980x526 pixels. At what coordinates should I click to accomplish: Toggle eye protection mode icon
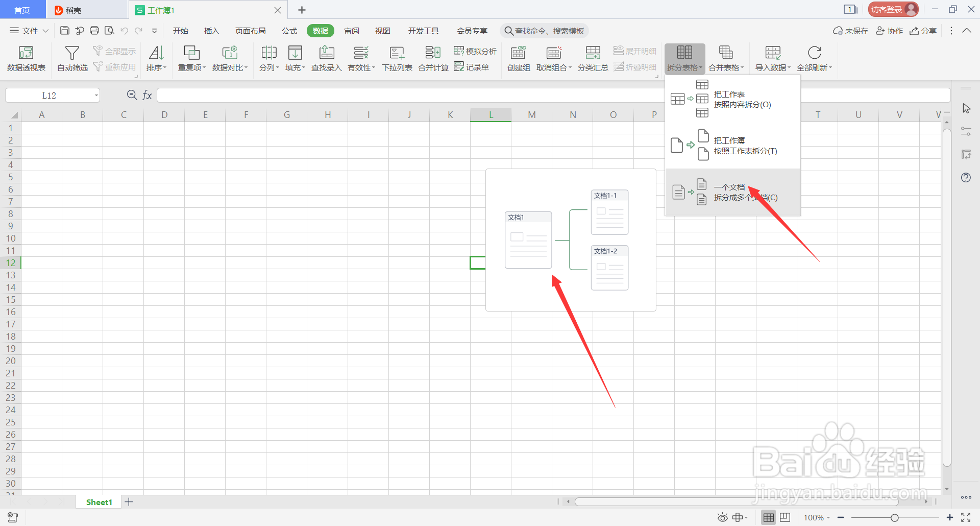(722, 518)
